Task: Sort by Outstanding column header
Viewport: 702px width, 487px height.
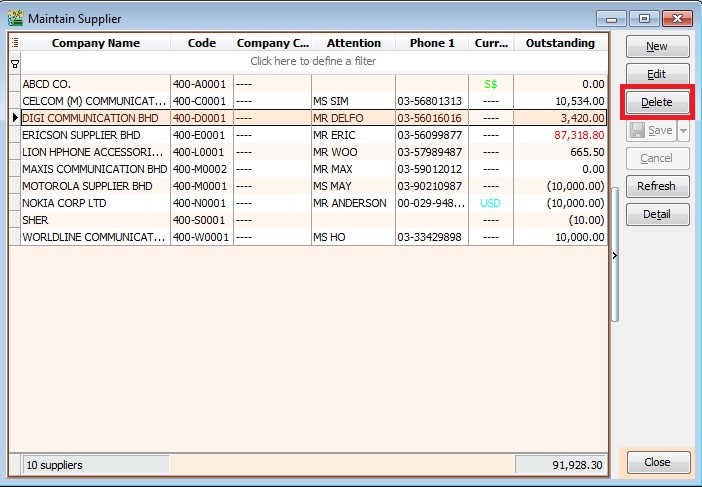Action: coord(560,43)
